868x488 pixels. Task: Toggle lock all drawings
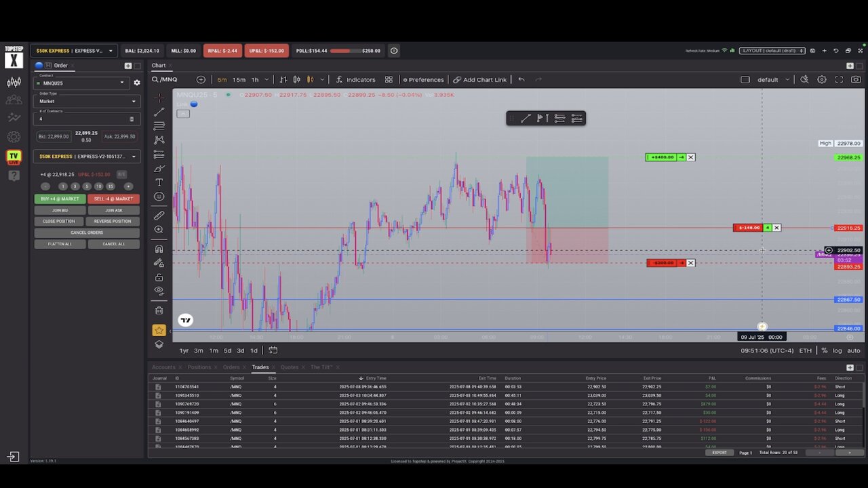159,277
